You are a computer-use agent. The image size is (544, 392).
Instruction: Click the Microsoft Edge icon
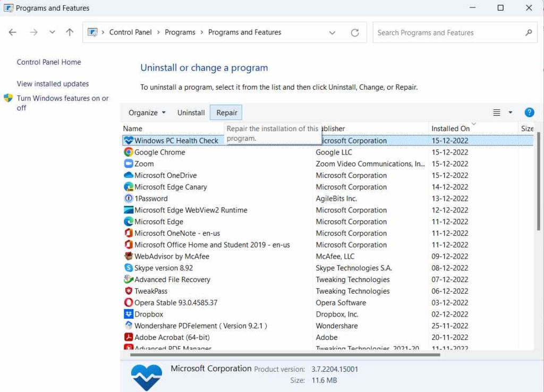coord(129,221)
